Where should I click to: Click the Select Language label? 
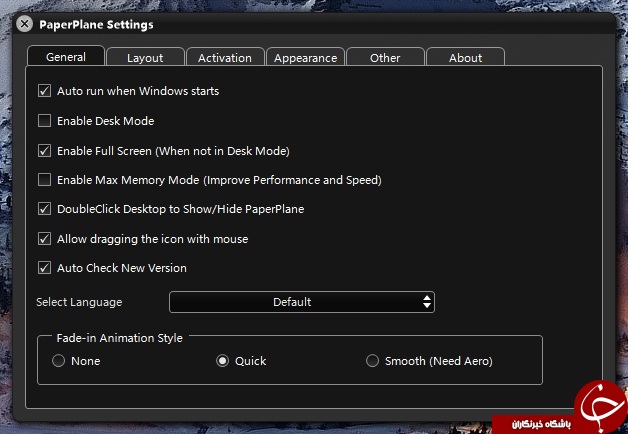pos(79,302)
